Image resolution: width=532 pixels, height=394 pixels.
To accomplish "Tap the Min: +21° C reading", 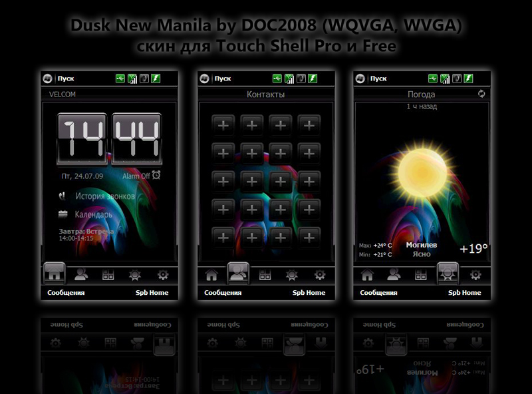I will (375, 254).
